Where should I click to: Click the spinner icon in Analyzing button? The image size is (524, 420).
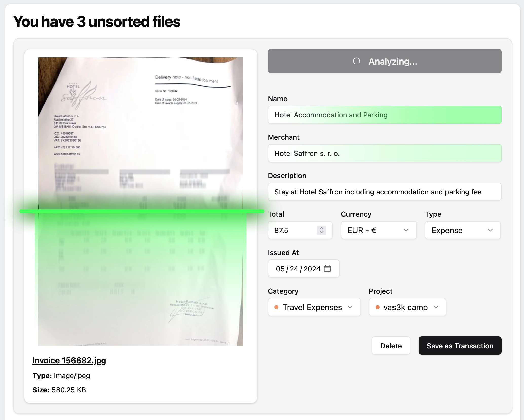(356, 61)
